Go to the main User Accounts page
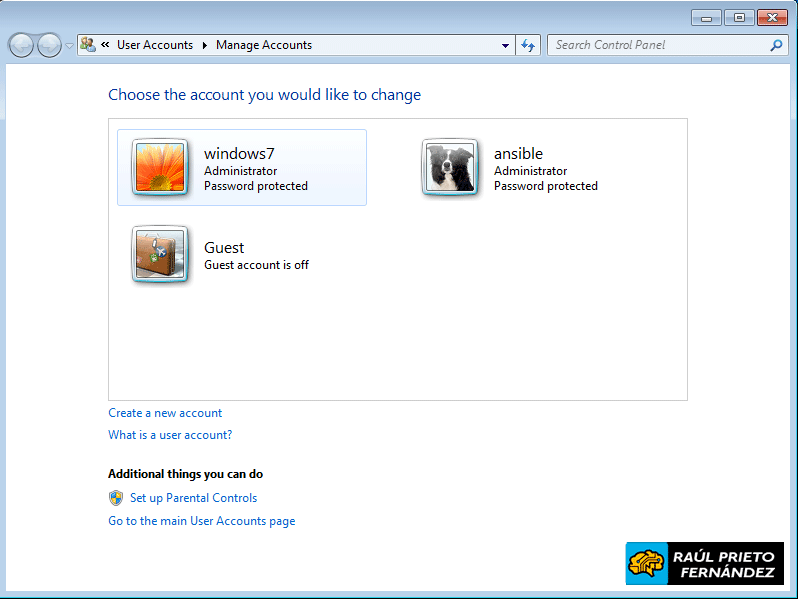 tap(201, 521)
